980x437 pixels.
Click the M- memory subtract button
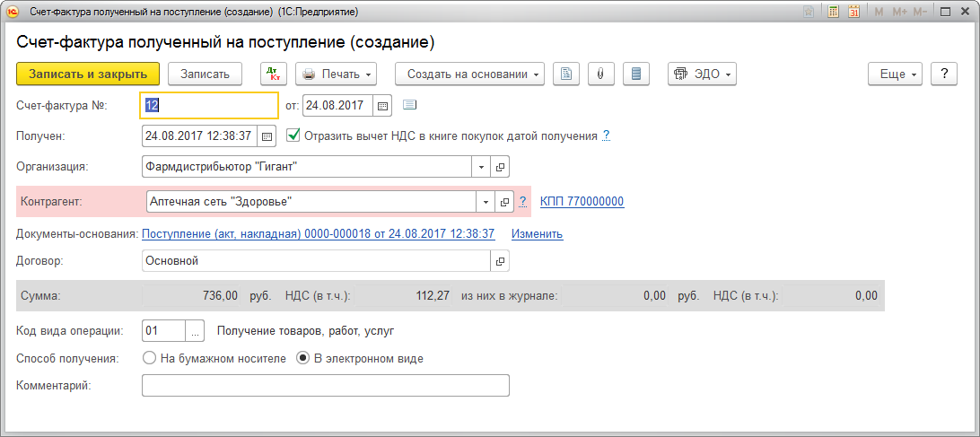point(920,12)
